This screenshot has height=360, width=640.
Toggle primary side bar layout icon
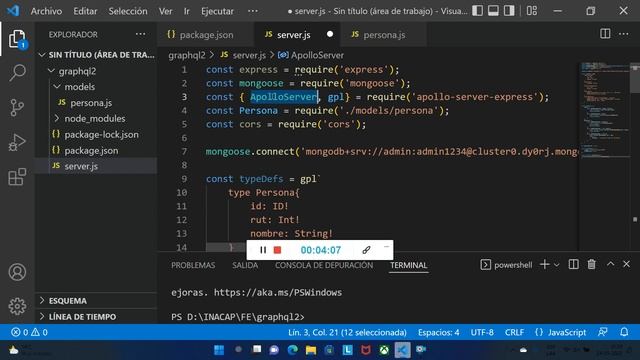(477, 11)
